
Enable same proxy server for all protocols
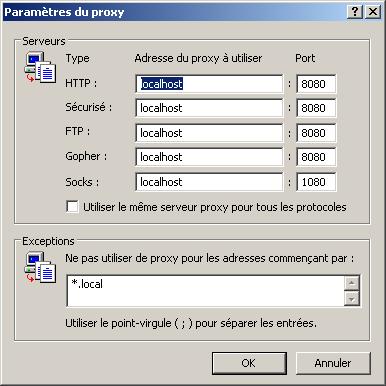72,207
